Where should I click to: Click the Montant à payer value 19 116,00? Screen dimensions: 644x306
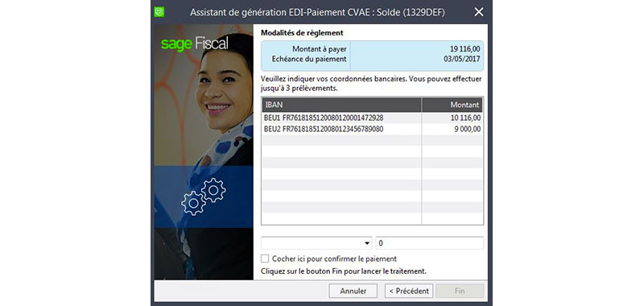tap(465, 49)
